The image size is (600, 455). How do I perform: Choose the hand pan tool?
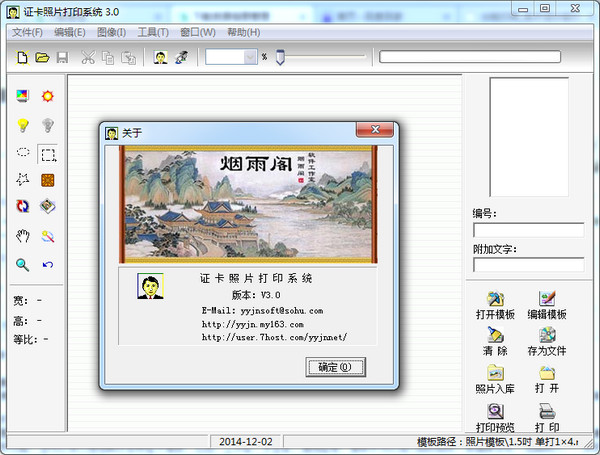[22, 236]
